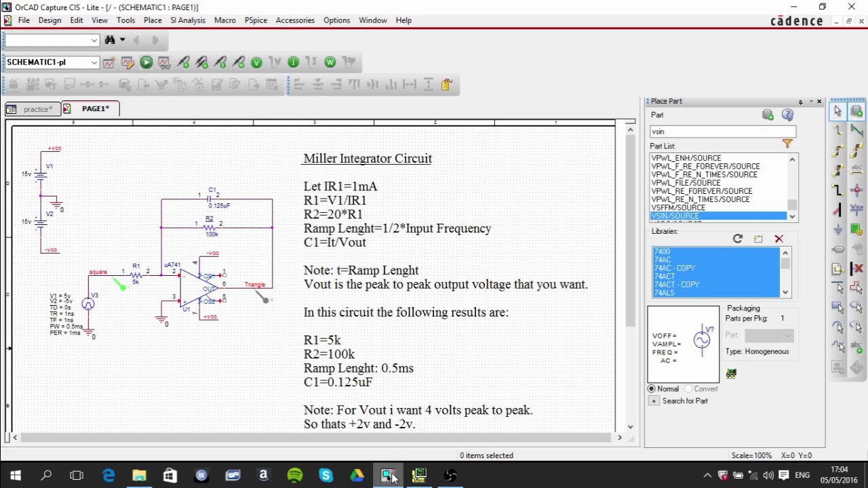The image size is (868, 488).
Task: Select 7400 library entry
Action: click(x=715, y=251)
